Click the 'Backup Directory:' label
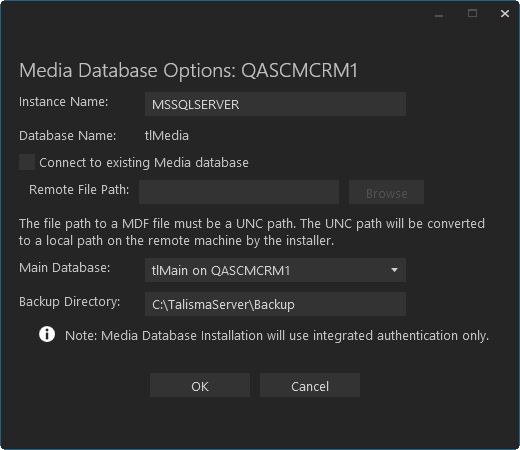Image resolution: width=520 pixels, height=450 pixels. click(70, 302)
